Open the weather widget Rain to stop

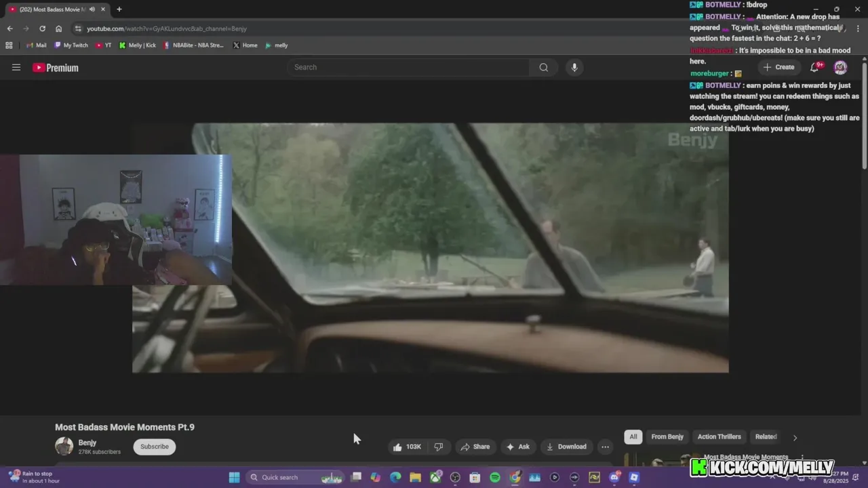[34, 477]
